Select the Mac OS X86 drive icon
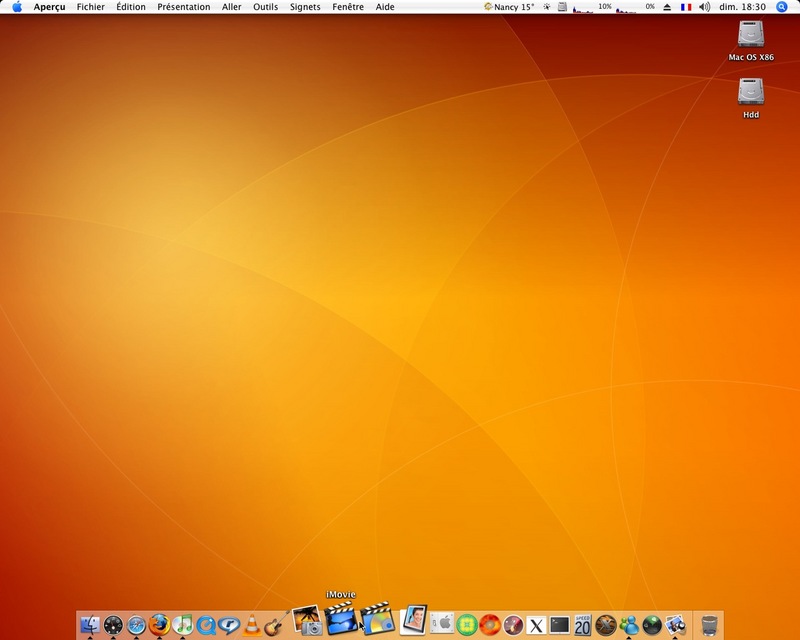Viewport: 800px width, 640px height. pyautogui.click(x=751, y=42)
